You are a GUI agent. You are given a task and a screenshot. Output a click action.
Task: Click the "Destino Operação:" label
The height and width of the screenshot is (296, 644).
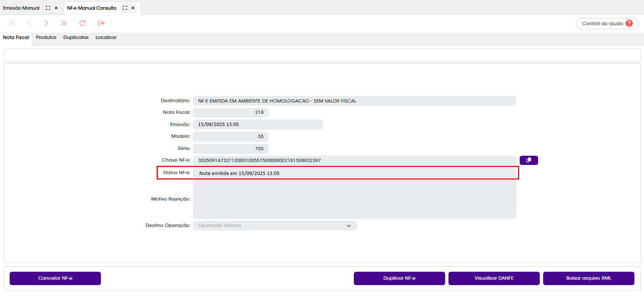click(168, 226)
